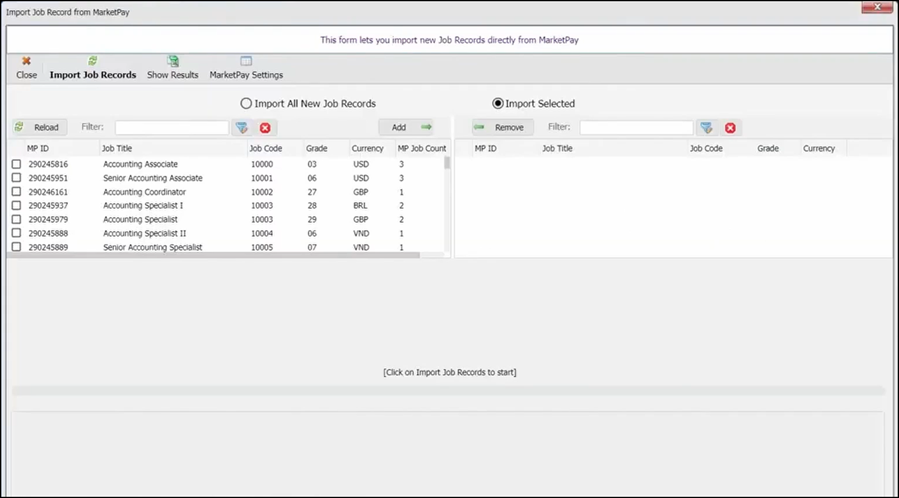This screenshot has height=498, width=899.
Task: Sort the right list by Grade column header
Action: (767, 148)
